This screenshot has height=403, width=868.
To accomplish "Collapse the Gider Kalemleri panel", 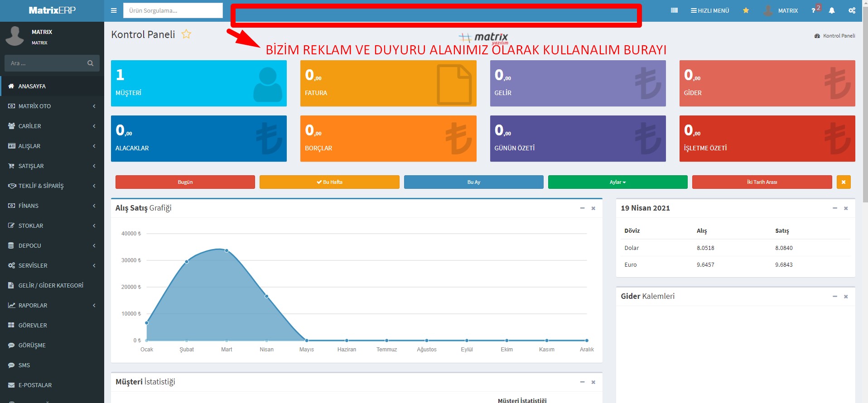I will click(834, 297).
